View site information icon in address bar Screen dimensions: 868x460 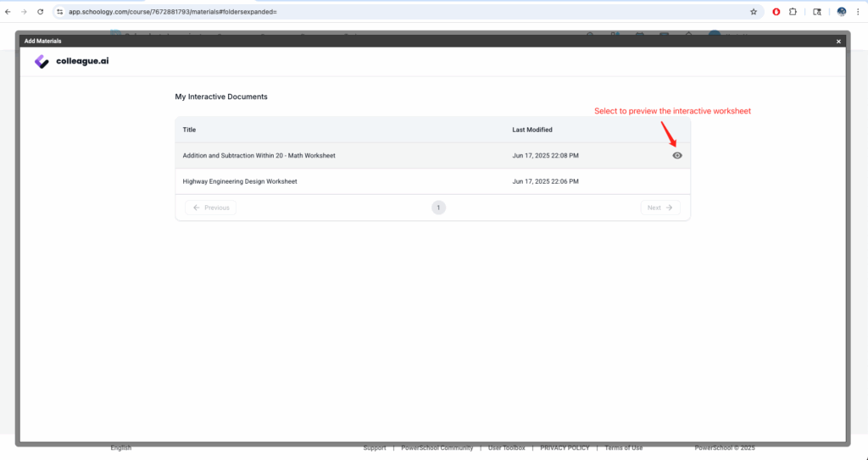[x=60, y=12]
